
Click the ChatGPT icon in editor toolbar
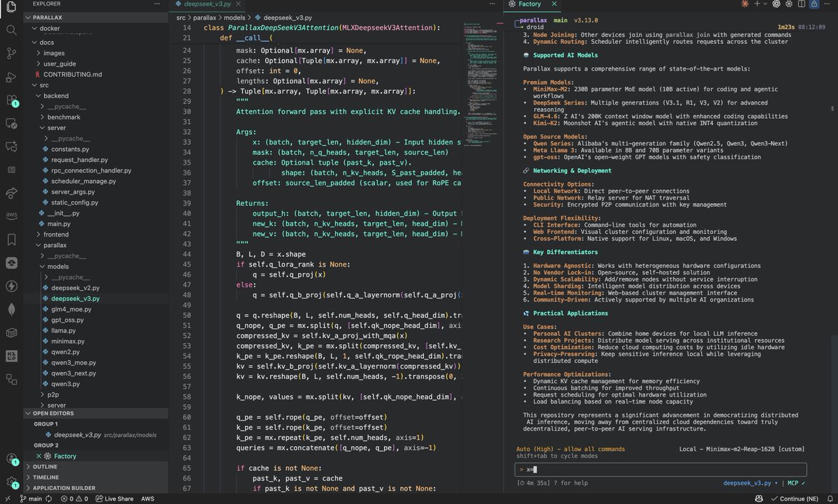777,4
